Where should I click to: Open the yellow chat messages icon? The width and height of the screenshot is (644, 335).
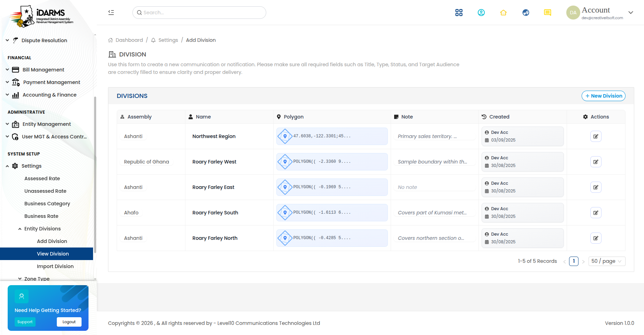pos(548,13)
